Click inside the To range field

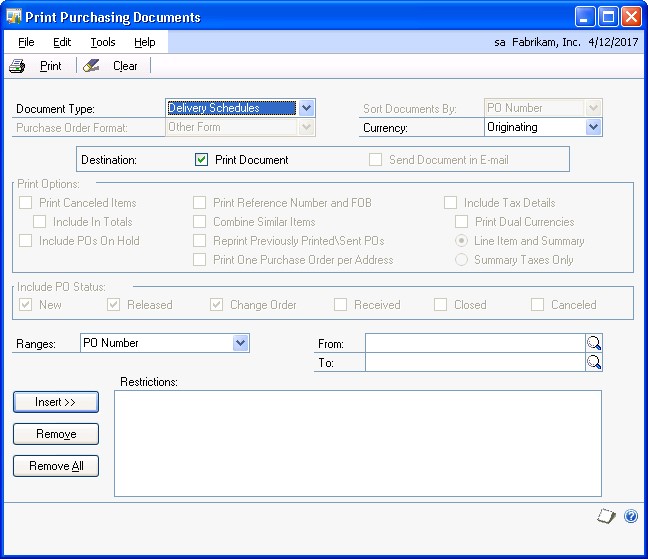click(x=475, y=362)
